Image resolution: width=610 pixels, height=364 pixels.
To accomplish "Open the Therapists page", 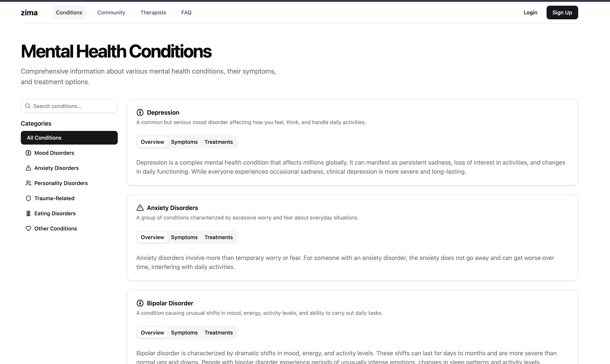I will click(x=153, y=12).
